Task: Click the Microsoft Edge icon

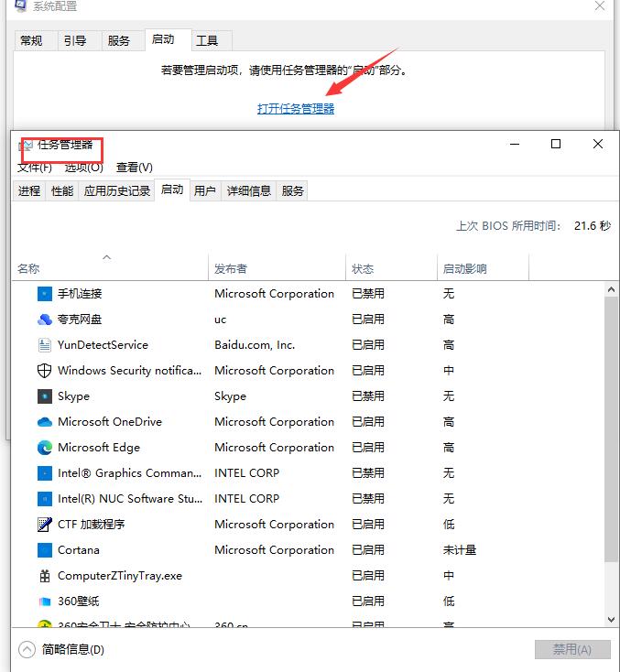Action: pyautogui.click(x=45, y=448)
